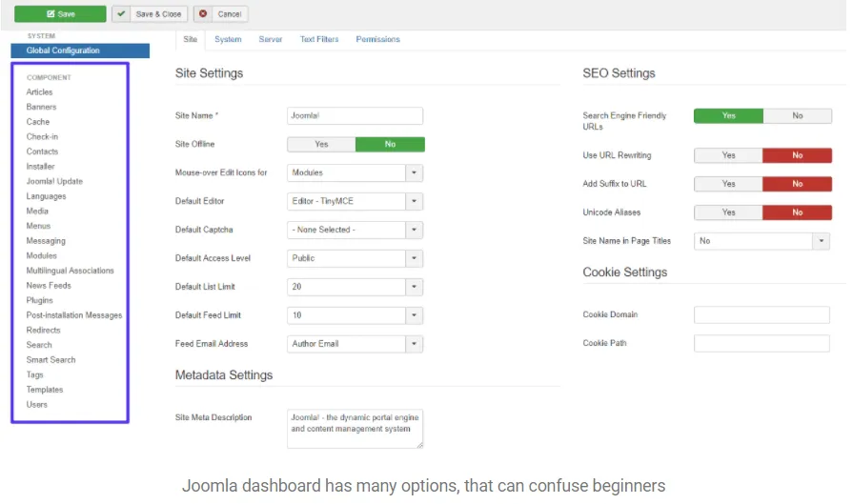This screenshot has height=504, width=853.
Task: Click the Site Name text field
Action: (355, 116)
